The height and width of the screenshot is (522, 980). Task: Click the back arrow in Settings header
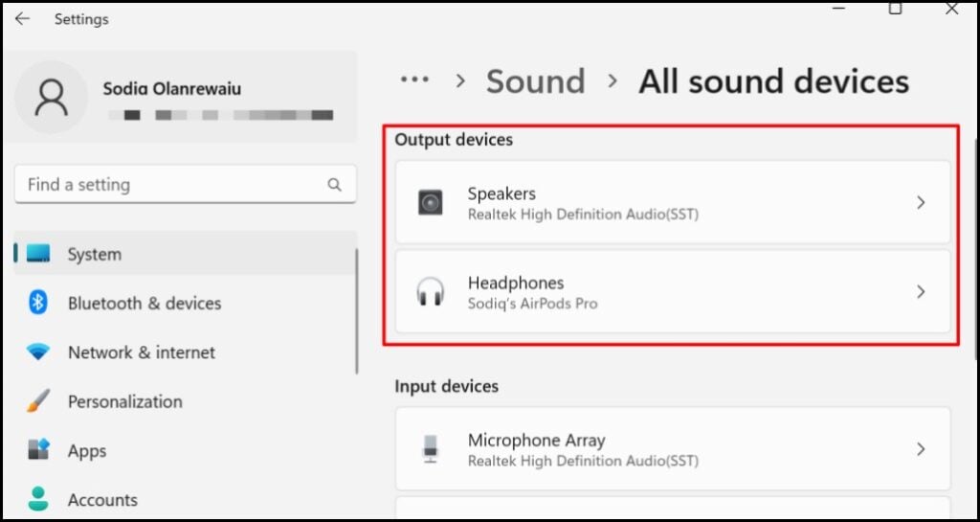tap(22, 19)
